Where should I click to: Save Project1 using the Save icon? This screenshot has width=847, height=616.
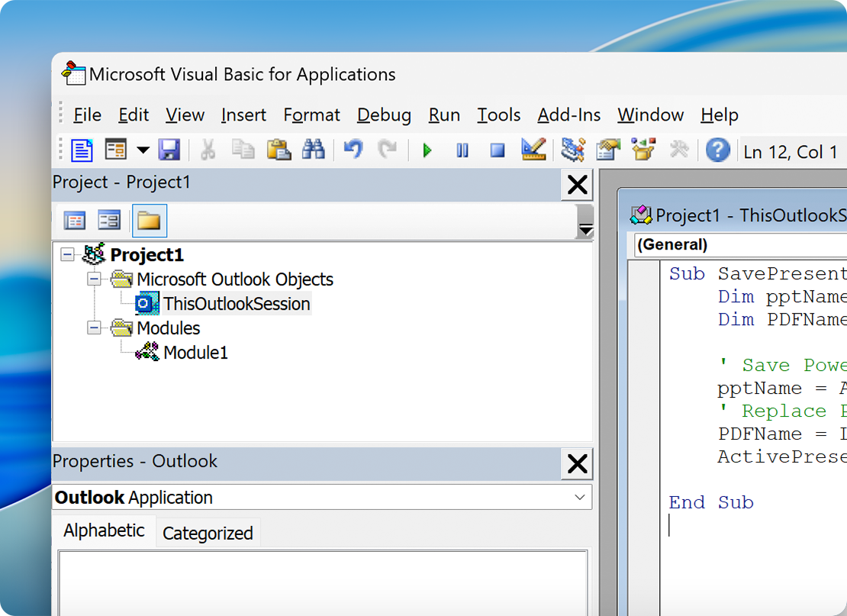[x=169, y=150]
